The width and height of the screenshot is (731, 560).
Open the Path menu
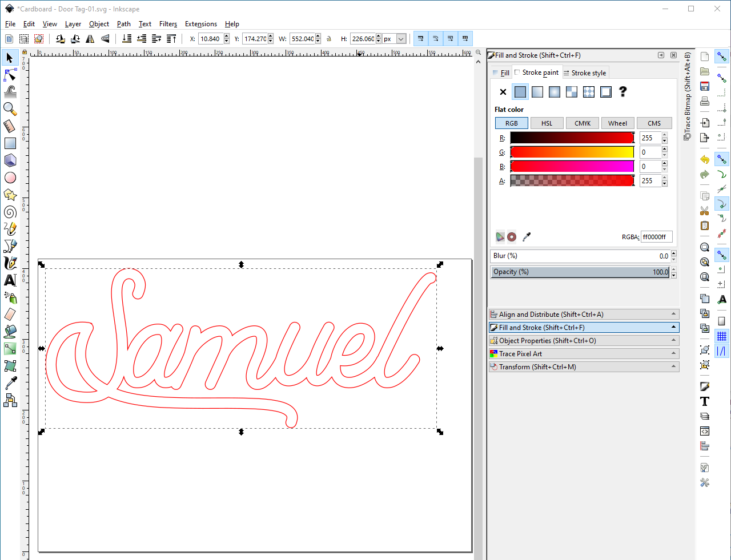tap(124, 24)
